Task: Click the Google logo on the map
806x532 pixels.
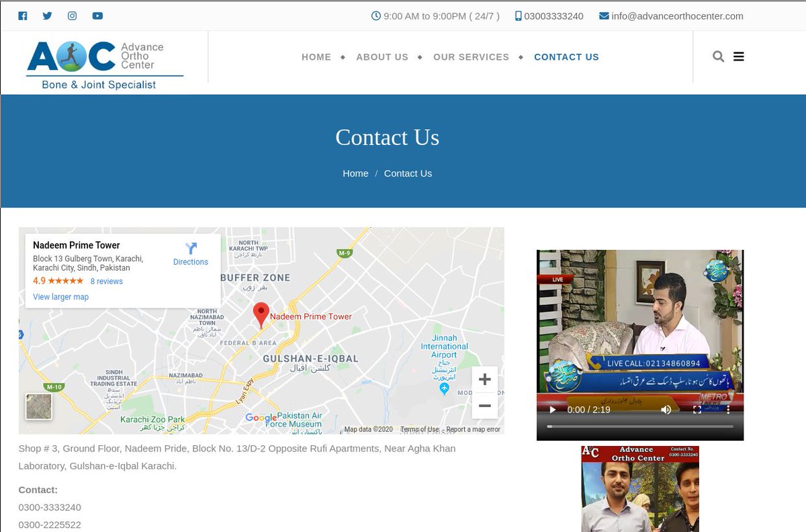Action: tap(261, 418)
